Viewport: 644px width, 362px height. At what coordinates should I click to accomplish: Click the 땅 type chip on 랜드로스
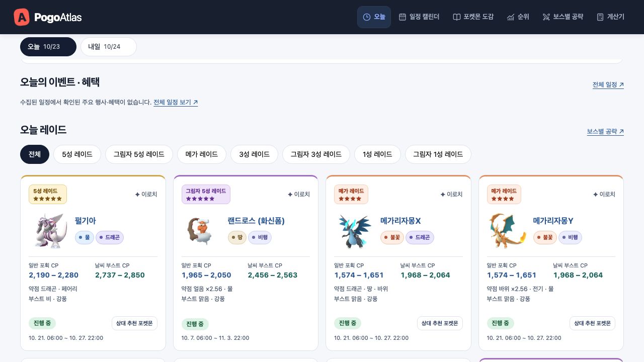pos(237,237)
